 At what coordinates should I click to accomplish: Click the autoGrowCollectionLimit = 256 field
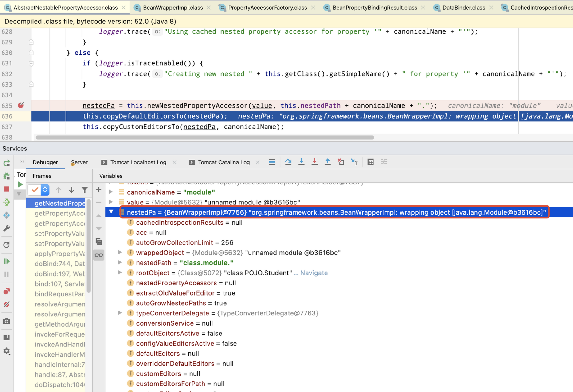point(184,242)
